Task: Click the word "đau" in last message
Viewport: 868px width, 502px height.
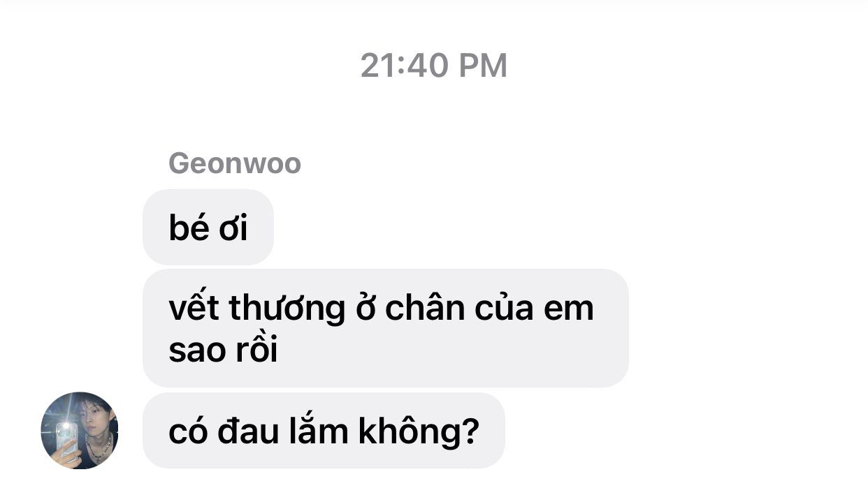Action: tap(248, 431)
